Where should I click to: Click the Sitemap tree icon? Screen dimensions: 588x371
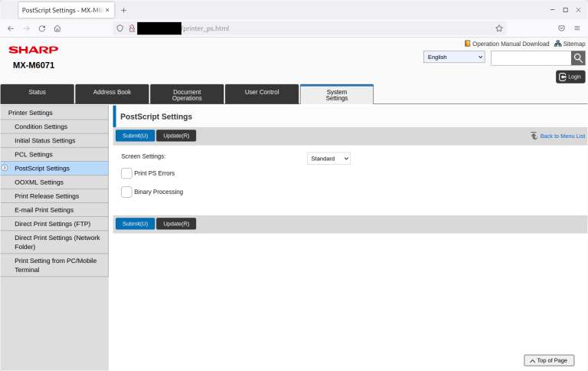558,44
